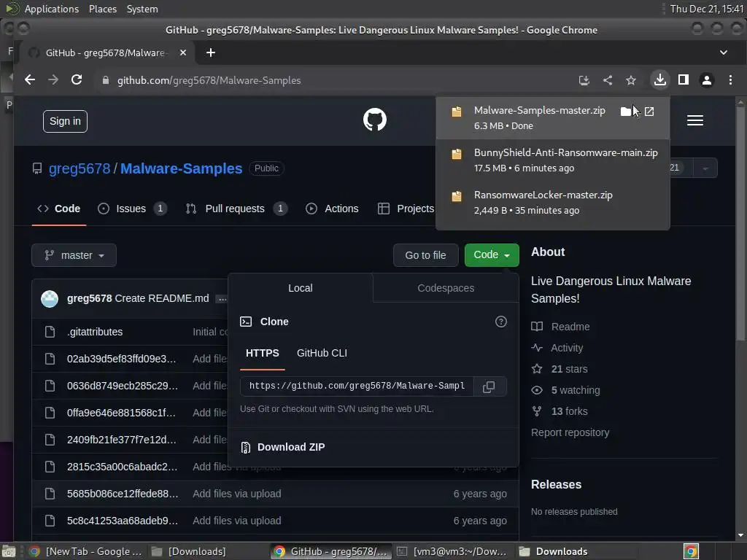Open the Chrome profile icon

pyautogui.click(x=706, y=80)
